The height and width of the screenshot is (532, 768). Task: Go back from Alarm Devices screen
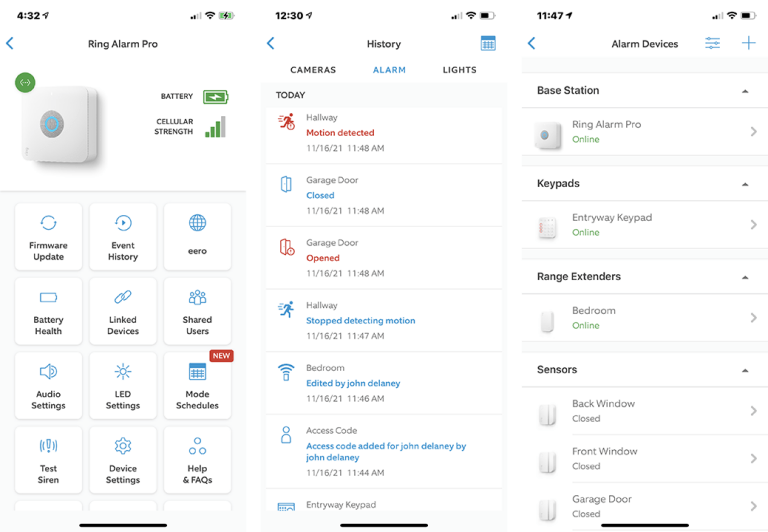(532, 44)
